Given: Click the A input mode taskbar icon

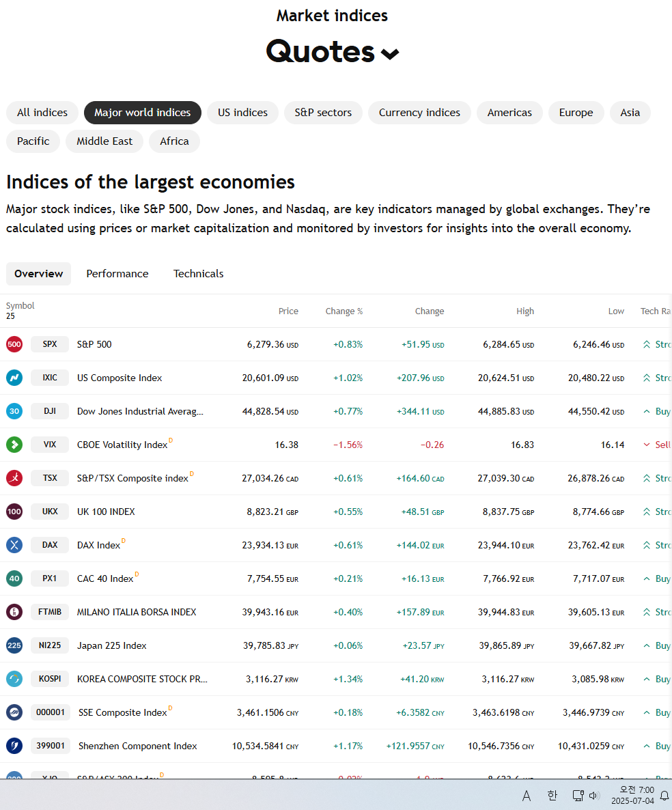Looking at the screenshot, I should point(527,796).
